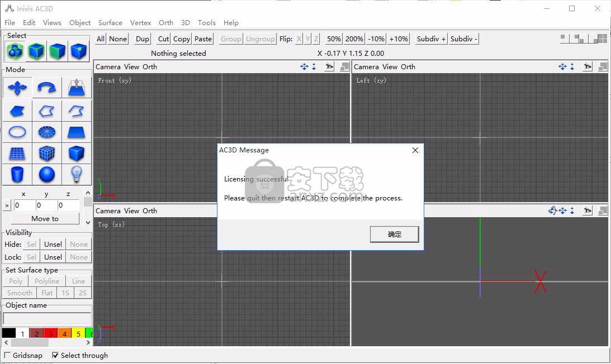Viewport: 611px width, 364px height.
Task: Open the Vertex menu
Action: point(140,22)
